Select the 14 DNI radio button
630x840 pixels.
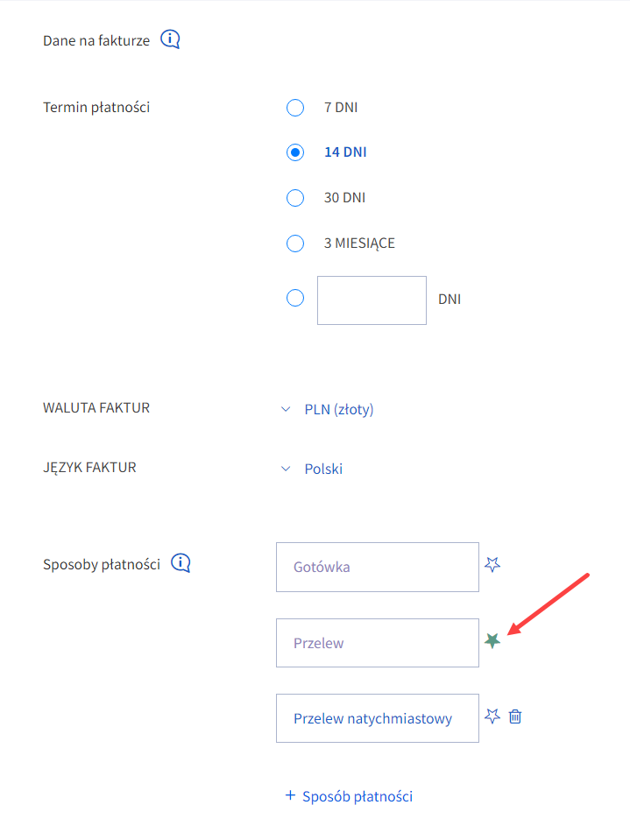tap(295, 152)
